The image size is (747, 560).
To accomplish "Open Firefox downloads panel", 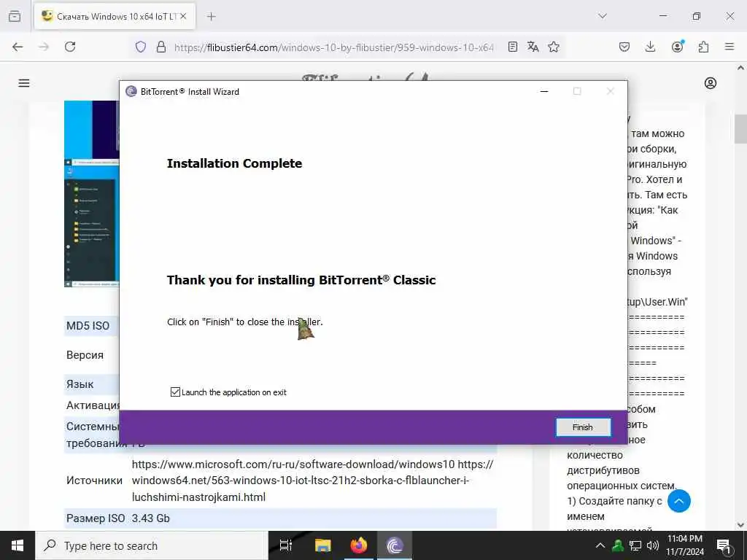I will pos(650,47).
